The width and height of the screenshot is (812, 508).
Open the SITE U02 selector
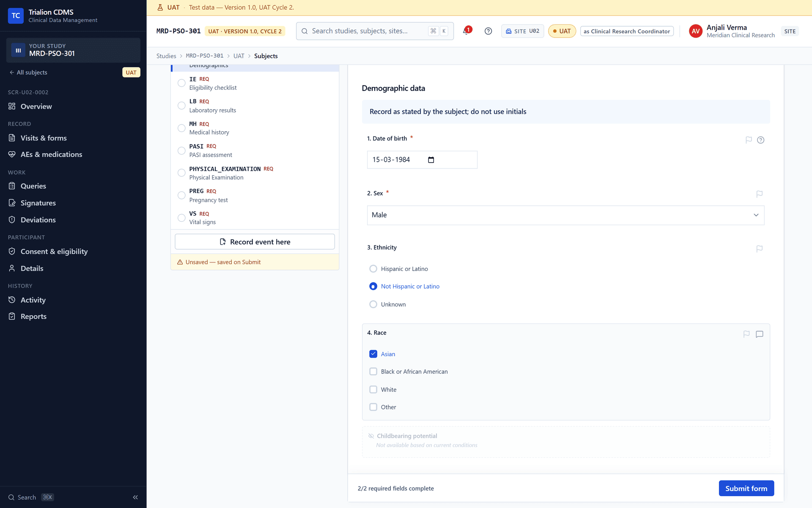[x=522, y=31]
